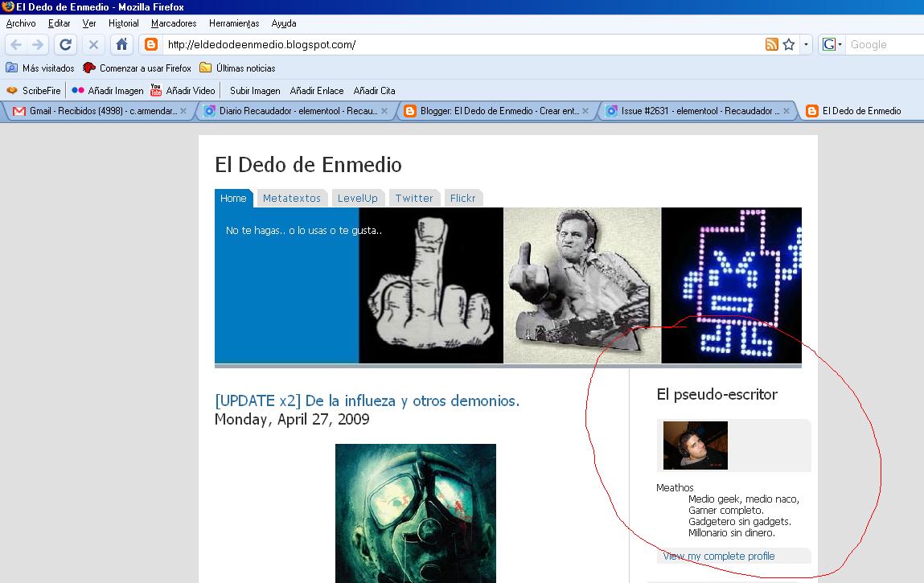Click Añadir Cita in ScribeFire toolbar
924x583 pixels.
(374, 90)
